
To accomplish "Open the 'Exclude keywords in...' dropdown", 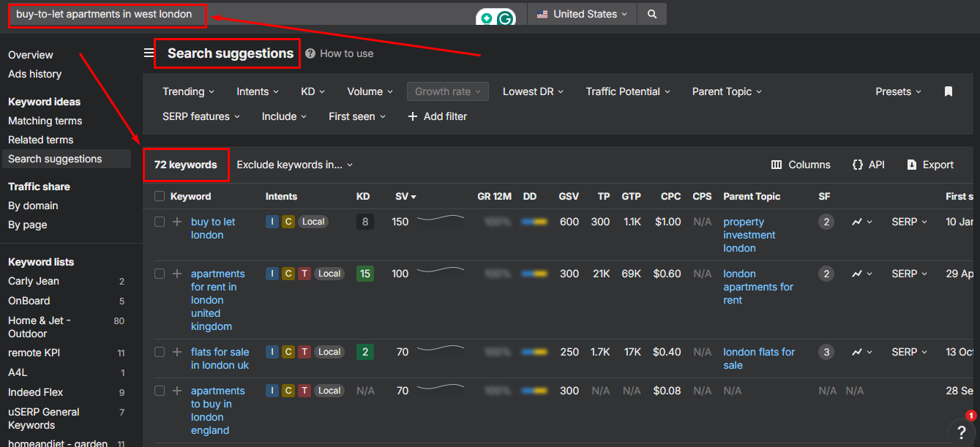I will point(294,165).
